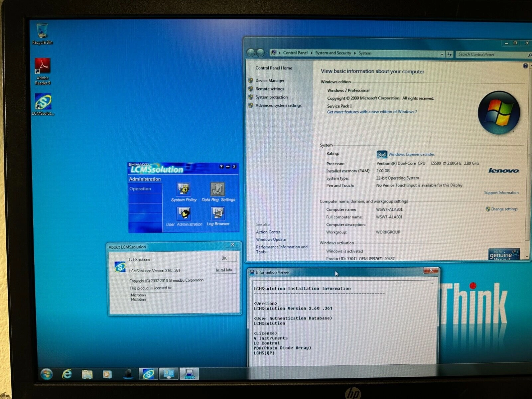This screenshot has height=399, width=532.
Task: Open the Windows Start orb
Action: click(x=47, y=374)
